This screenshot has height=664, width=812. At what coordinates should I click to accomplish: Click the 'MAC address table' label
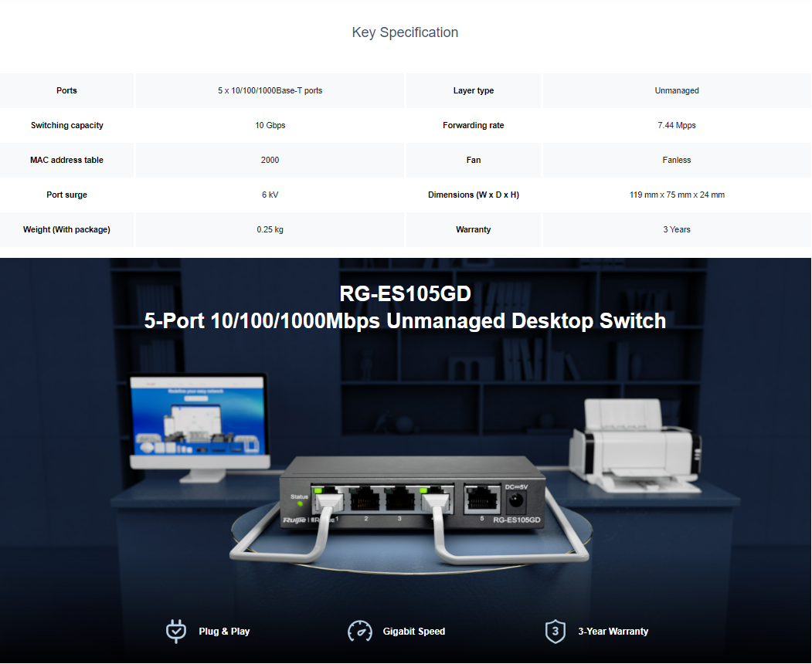(x=66, y=160)
